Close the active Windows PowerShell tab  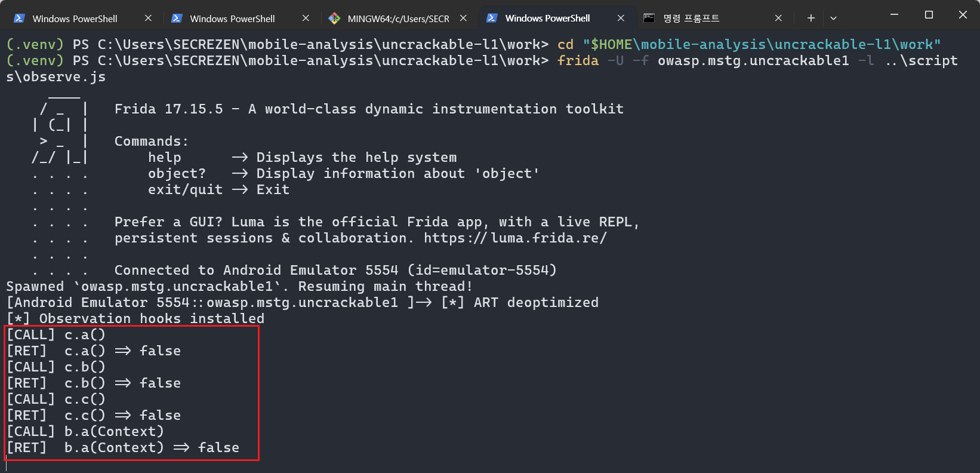click(x=621, y=19)
